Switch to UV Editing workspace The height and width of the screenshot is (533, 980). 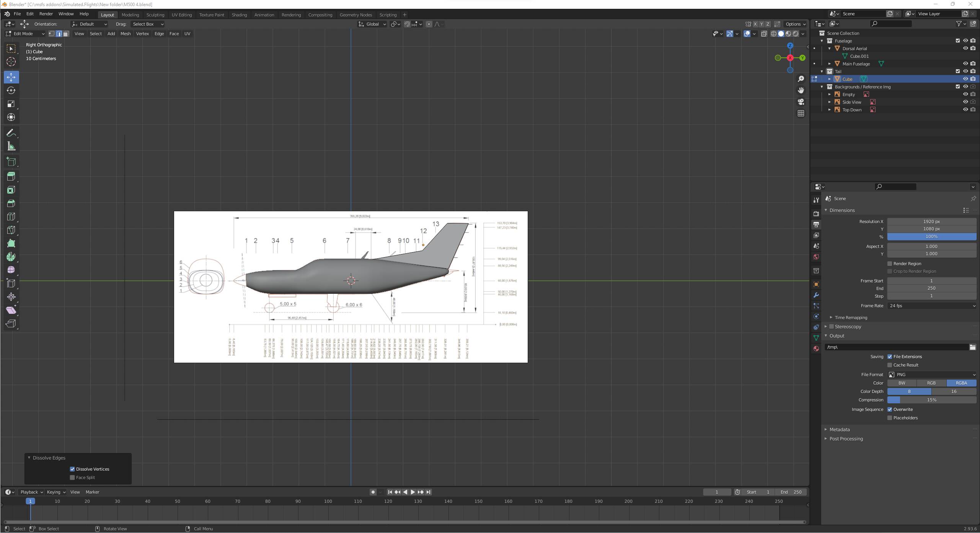182,15
